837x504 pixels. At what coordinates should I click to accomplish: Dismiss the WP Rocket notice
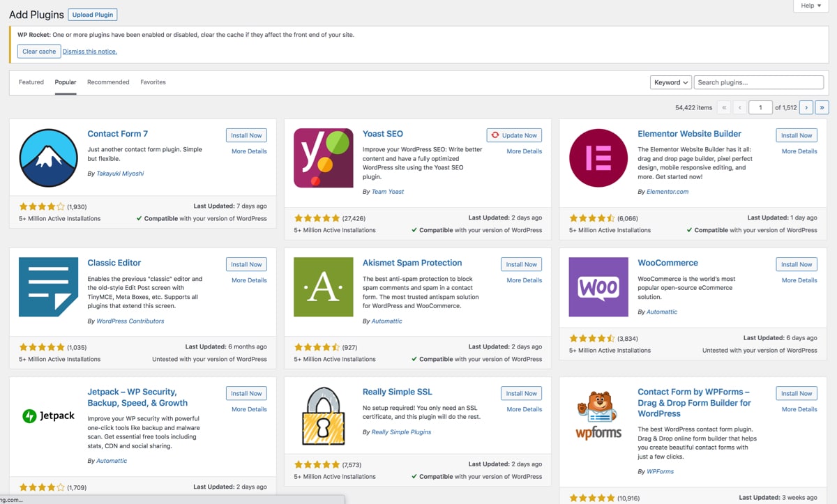pos(90,52)
